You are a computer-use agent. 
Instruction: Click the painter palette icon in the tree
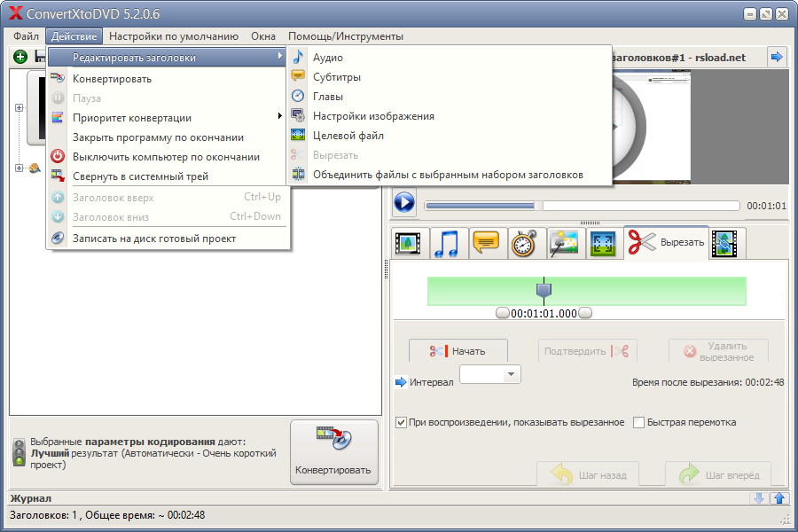pyautogui.click(x=34, y=168)
